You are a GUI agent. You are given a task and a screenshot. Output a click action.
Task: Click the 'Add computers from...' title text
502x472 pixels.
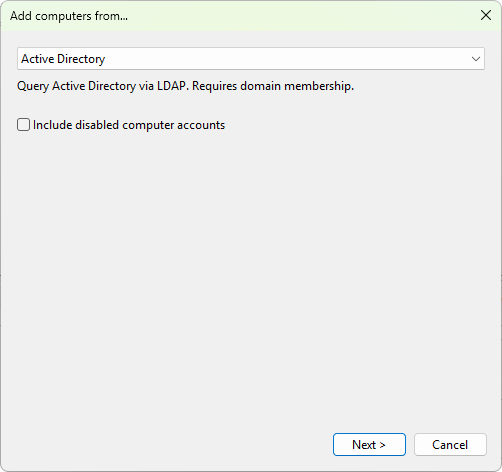click(x=69, y=16)
